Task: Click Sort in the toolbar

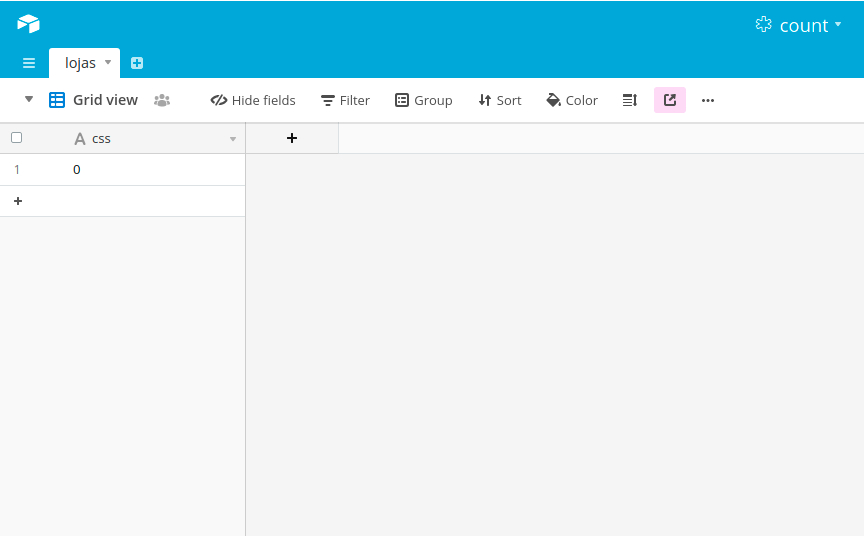Action: 500,100
